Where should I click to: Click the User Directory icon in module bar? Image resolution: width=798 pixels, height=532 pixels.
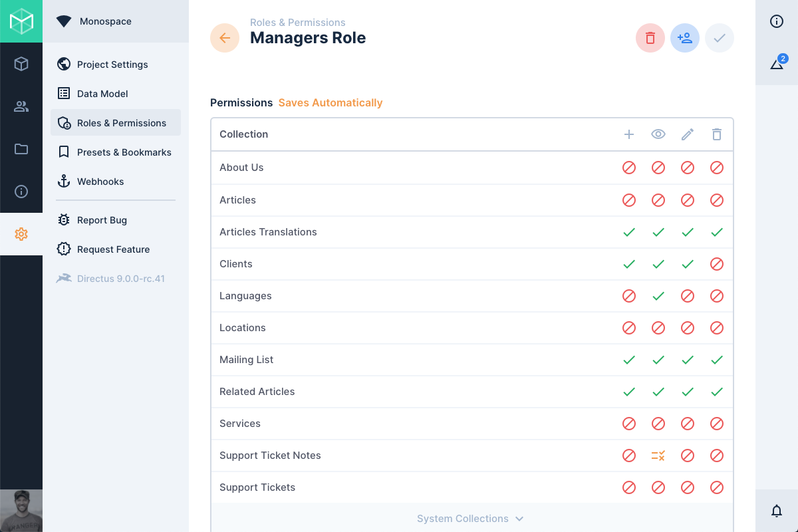pyautogui.click(x=21, y=106)
